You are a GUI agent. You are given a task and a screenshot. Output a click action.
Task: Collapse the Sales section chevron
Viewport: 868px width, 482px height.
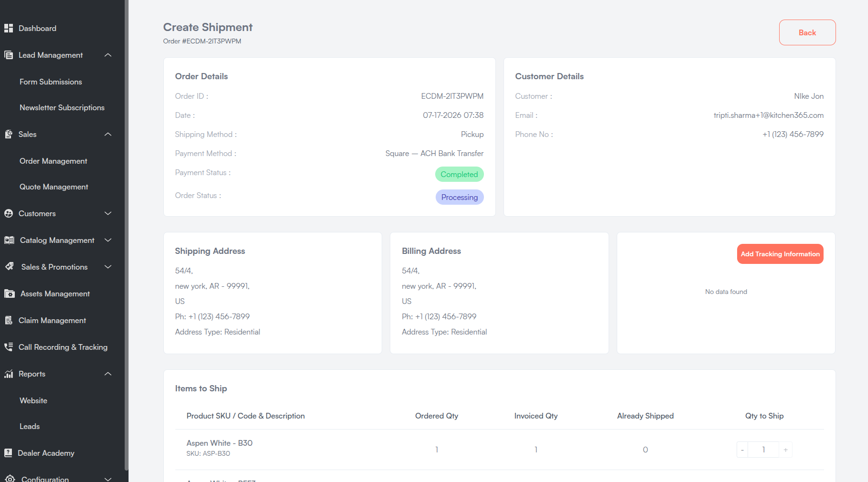point(108,134)
